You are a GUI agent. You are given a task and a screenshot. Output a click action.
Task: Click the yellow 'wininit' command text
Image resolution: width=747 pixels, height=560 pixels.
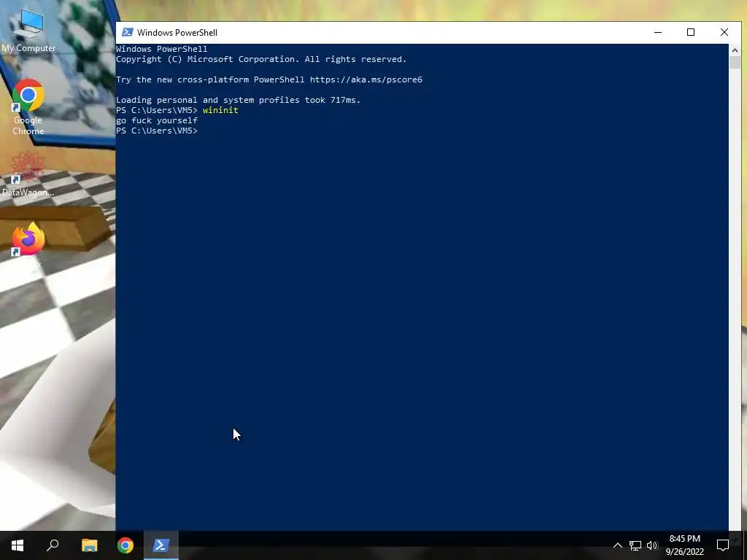pos(220,110)
